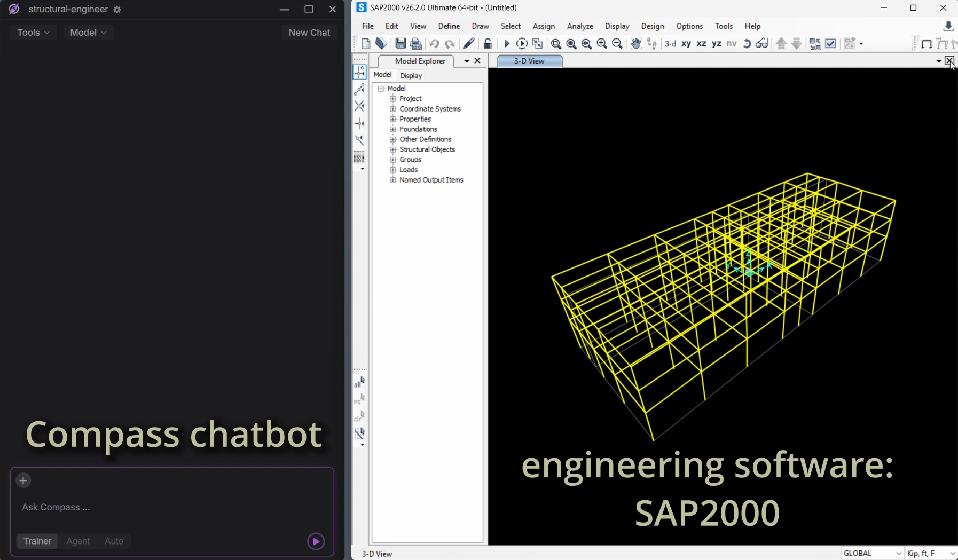The image size is (958, 560).
Task: Open the Kip, ft, F units dropdown
Action: 931,553
